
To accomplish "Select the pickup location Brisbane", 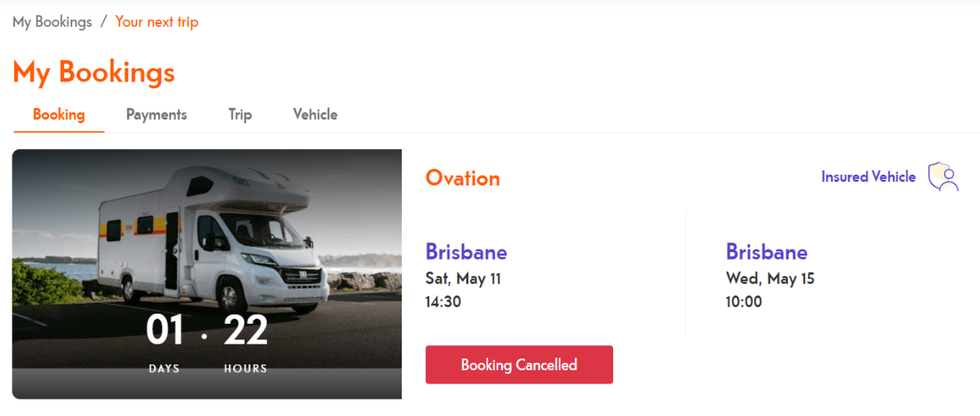I will tap(466, 251).
